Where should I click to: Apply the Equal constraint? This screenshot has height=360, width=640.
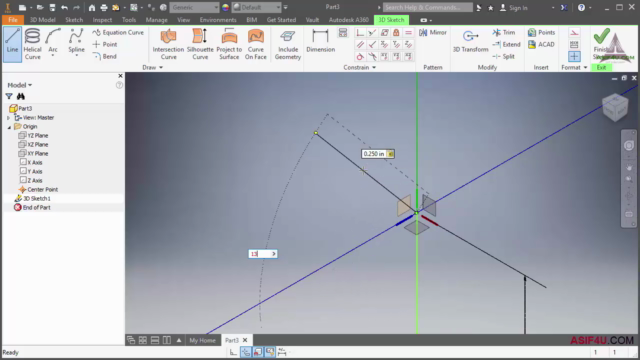pyautogui.click(x=408, y=33)
